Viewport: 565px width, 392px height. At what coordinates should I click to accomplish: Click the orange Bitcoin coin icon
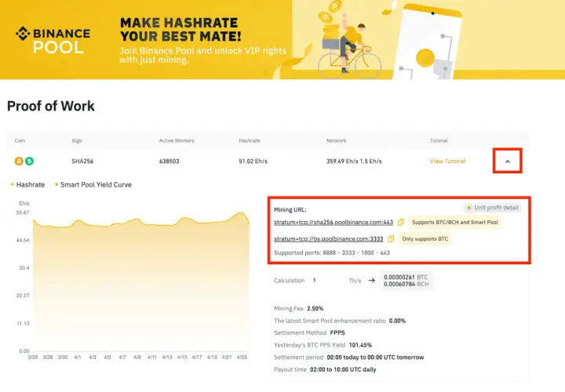click(x=19, y=162)
